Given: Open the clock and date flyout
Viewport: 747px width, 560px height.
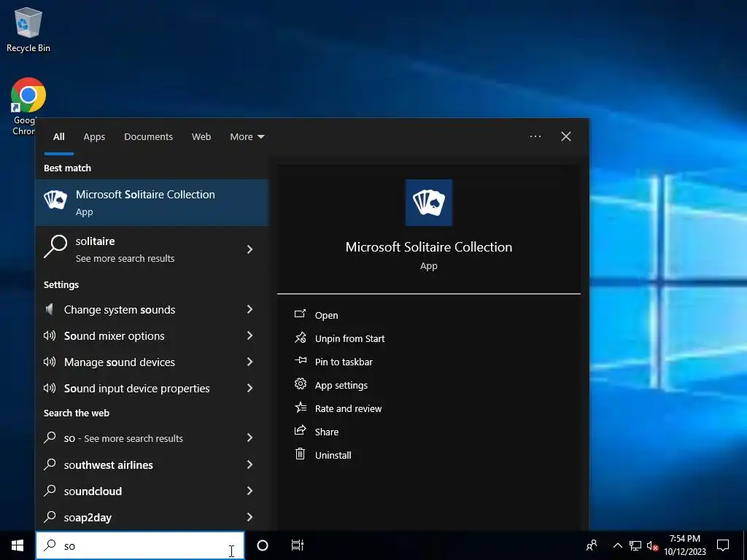Looking at the screenshot, I should (685, 545).
